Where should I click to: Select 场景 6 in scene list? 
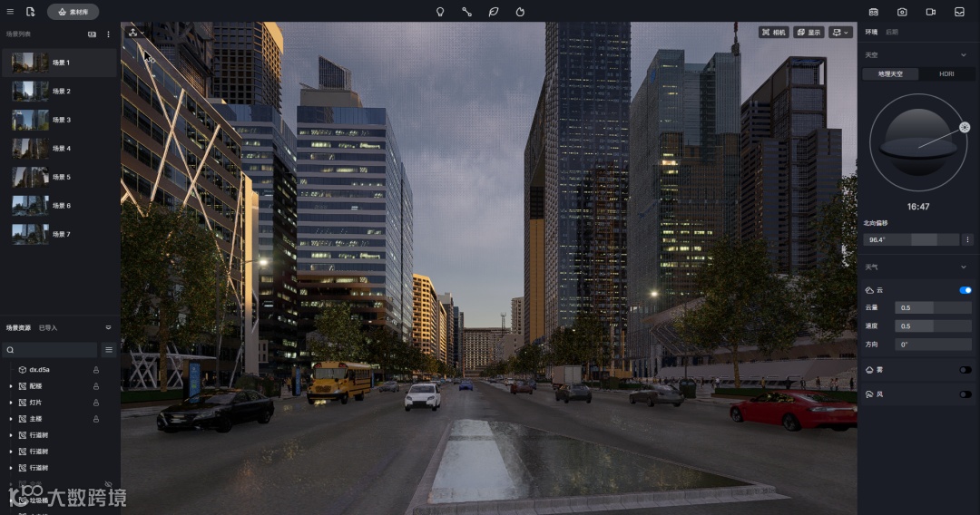point(59,206)
